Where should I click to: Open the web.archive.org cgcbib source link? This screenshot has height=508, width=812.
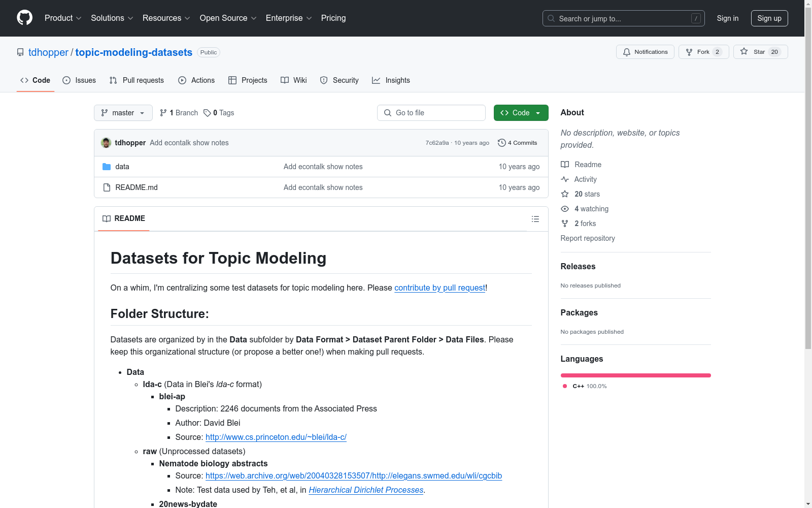coord(354,475)
